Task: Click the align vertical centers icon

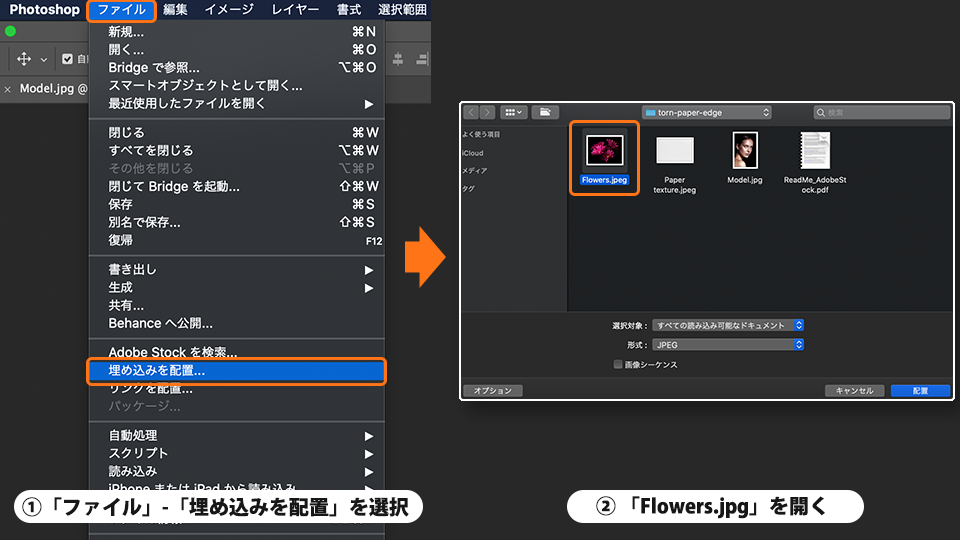Action: tap(398, 59)
